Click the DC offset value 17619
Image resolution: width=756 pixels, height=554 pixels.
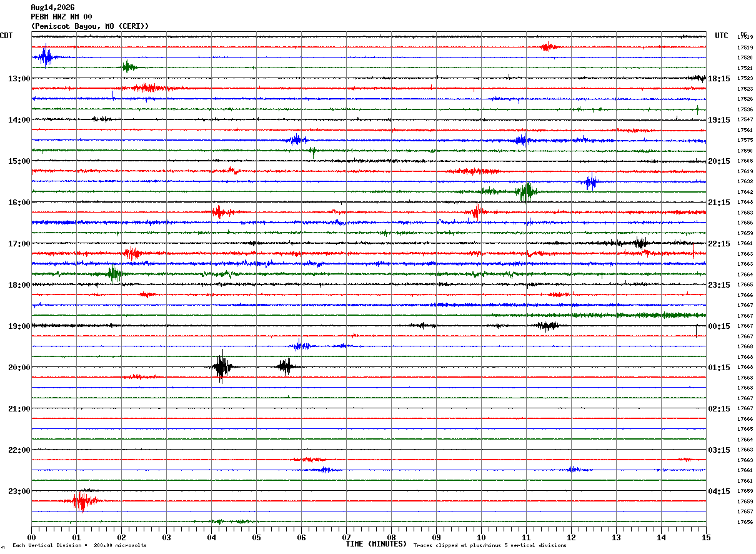745,171
